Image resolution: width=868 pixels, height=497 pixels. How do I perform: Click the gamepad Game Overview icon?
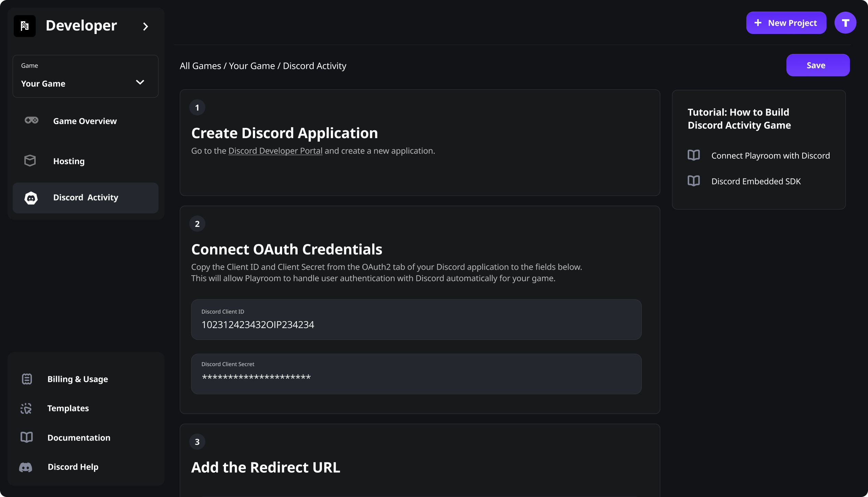pos(31,120)
